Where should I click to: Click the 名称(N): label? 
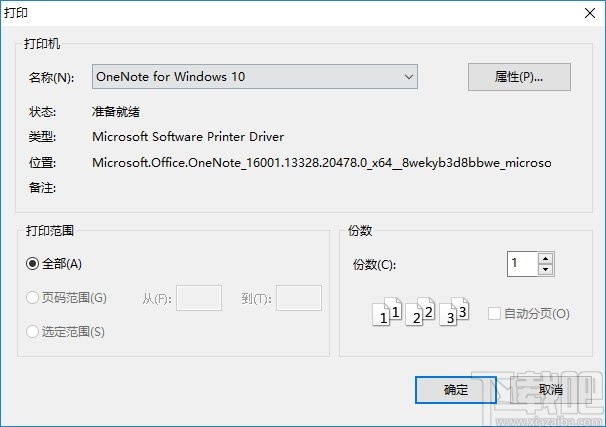(51, 77)
